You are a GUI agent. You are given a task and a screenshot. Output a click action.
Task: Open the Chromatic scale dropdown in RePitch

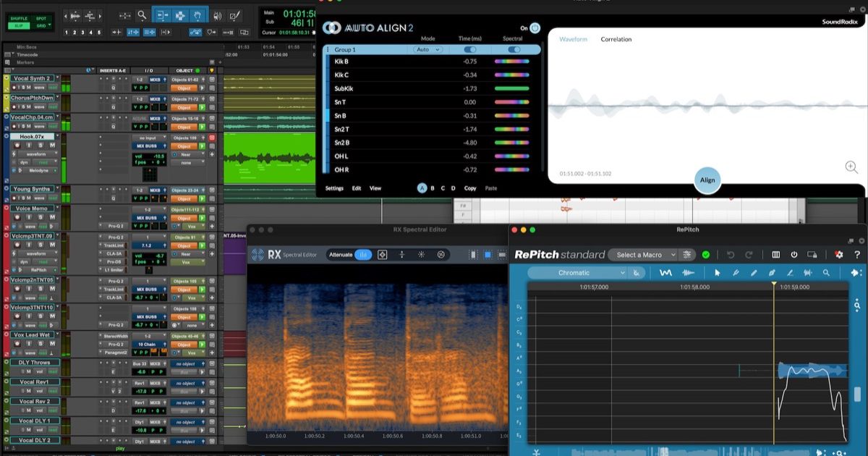[574, 274]
